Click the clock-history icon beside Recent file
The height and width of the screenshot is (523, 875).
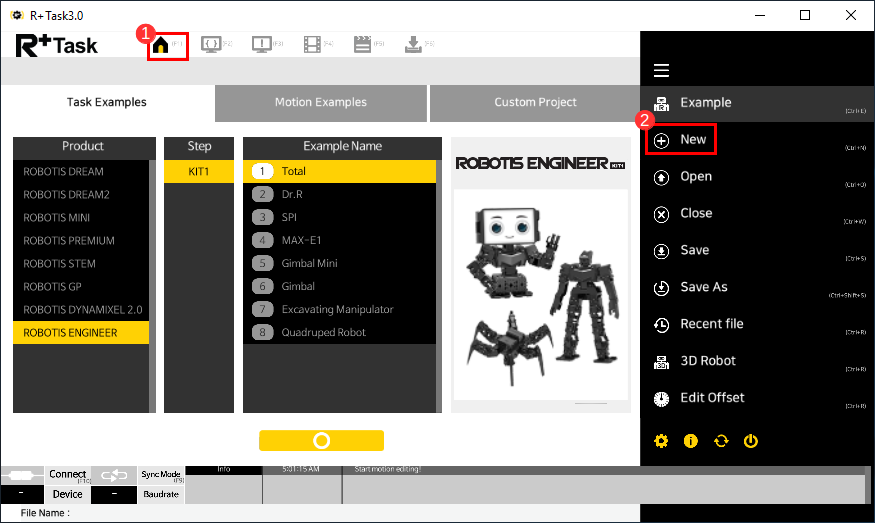point(661,325)
